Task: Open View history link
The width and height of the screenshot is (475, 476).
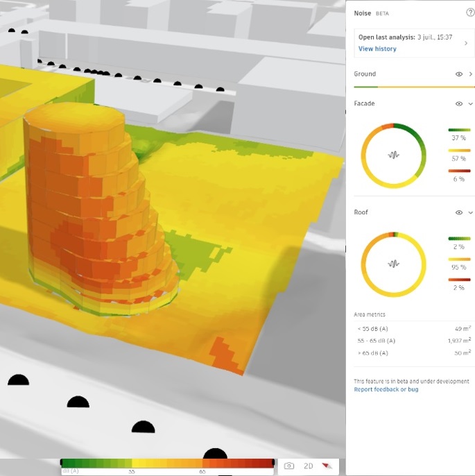Action: [377, 49]
